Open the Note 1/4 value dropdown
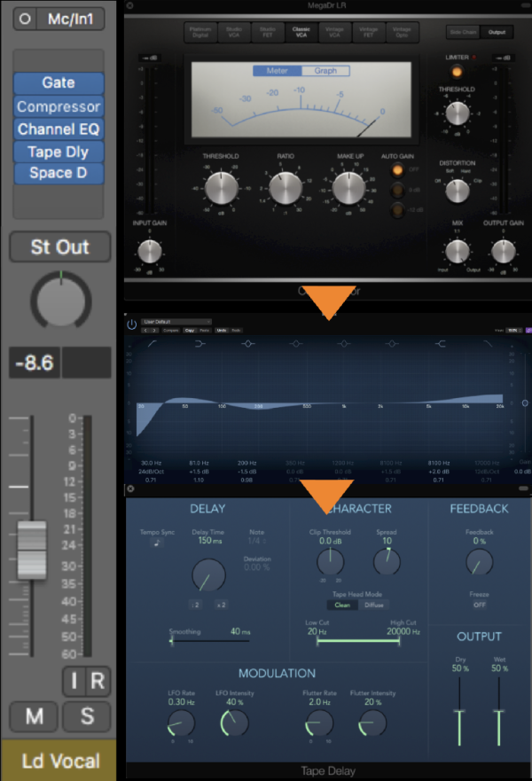This screenshot has width=532, height=781. 256,541
